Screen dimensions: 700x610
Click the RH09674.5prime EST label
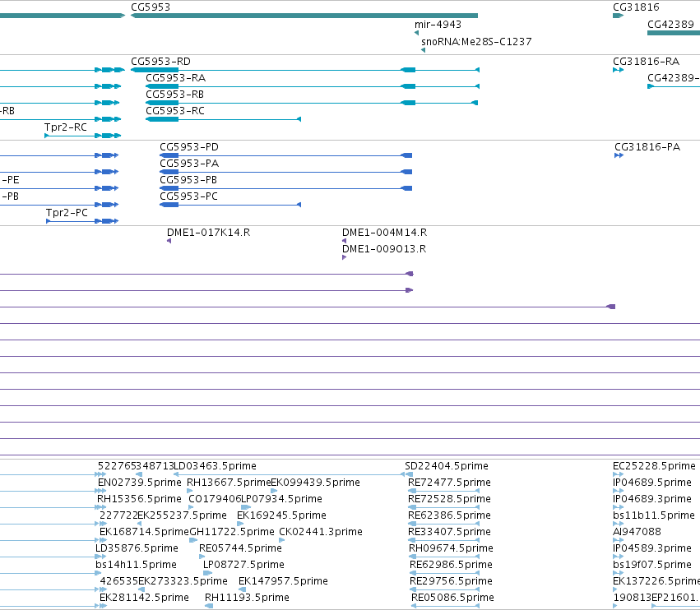[x=451, y=548]
